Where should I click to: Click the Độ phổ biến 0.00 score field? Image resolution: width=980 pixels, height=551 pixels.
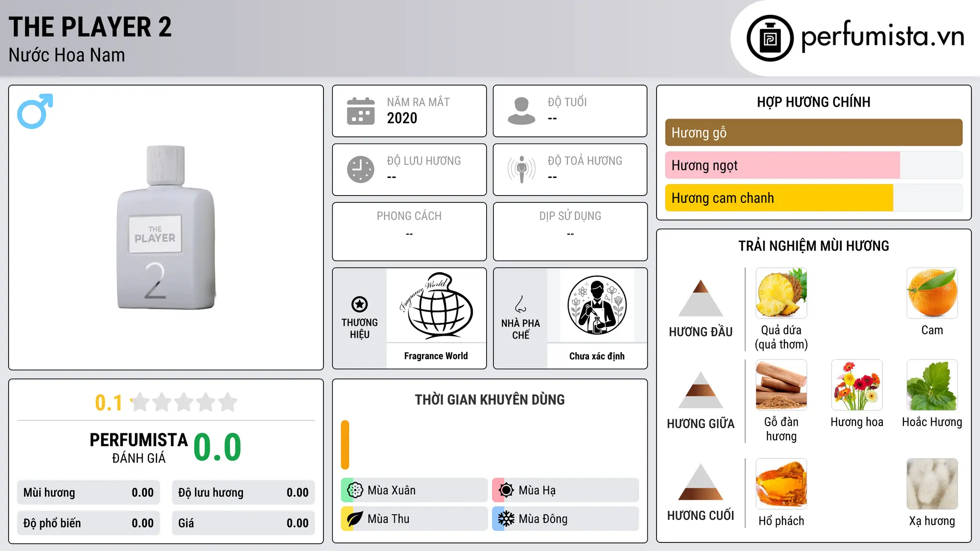click(x=89, y=523)
